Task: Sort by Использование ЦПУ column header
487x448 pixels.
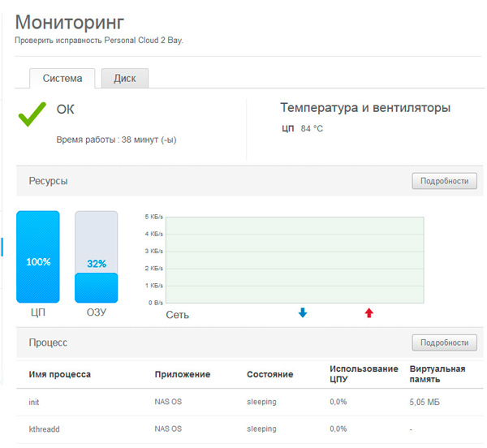Action: click(363, 374)
